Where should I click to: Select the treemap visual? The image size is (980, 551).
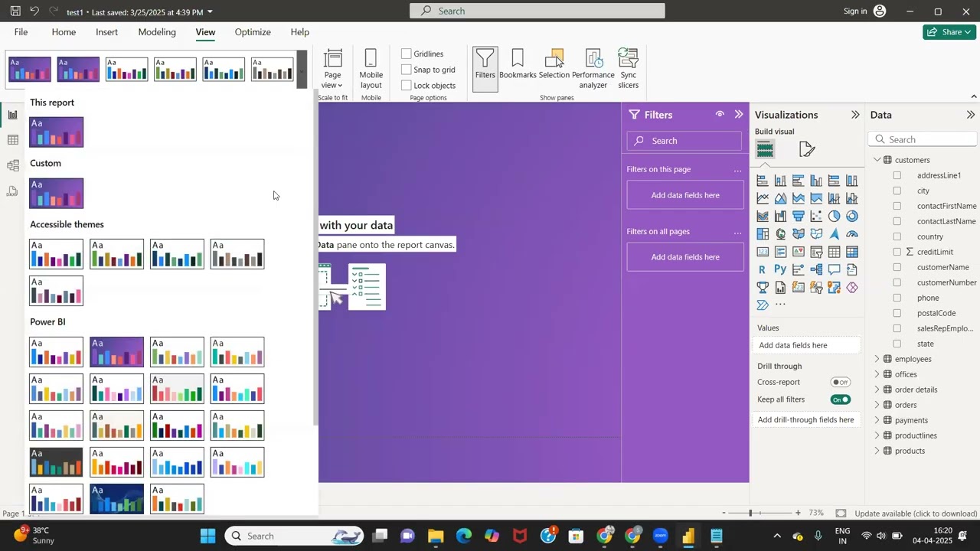click(763, 234)
